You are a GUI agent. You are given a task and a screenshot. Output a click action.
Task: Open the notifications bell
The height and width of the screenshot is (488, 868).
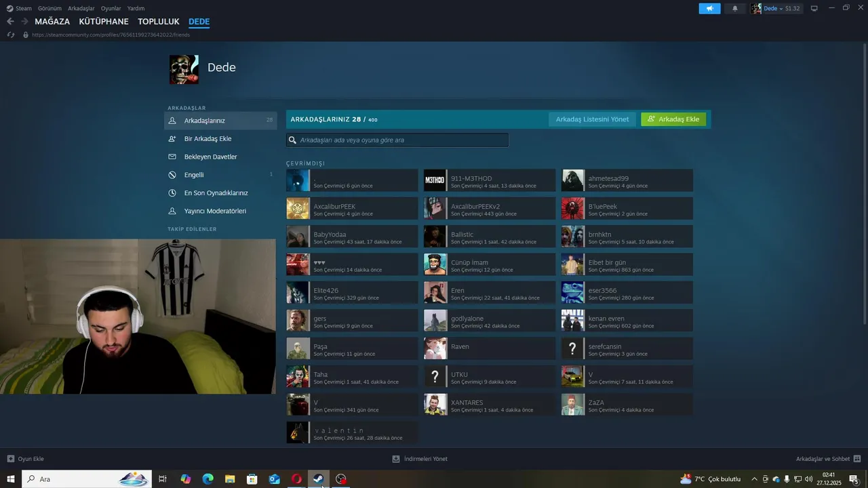(735, 8)
